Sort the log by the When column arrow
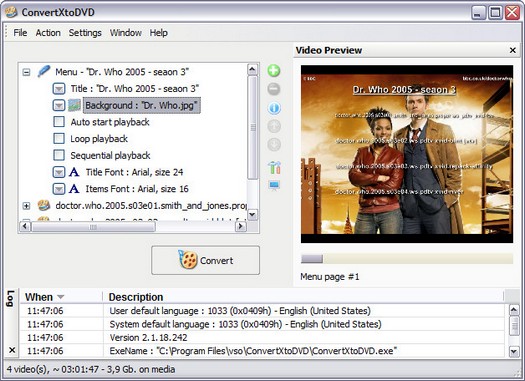This screenshot has width=525, height=381. coord(61,297)
